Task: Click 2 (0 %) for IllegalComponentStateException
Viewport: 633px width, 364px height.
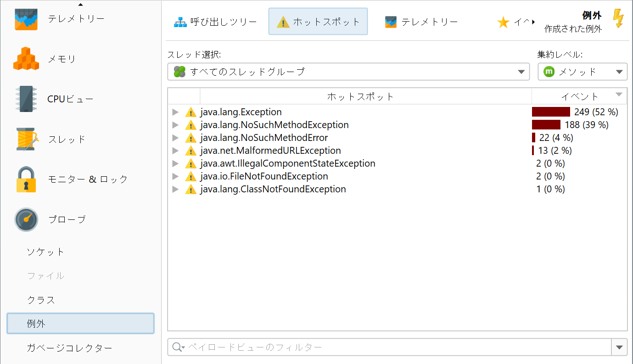Action: 550,163
